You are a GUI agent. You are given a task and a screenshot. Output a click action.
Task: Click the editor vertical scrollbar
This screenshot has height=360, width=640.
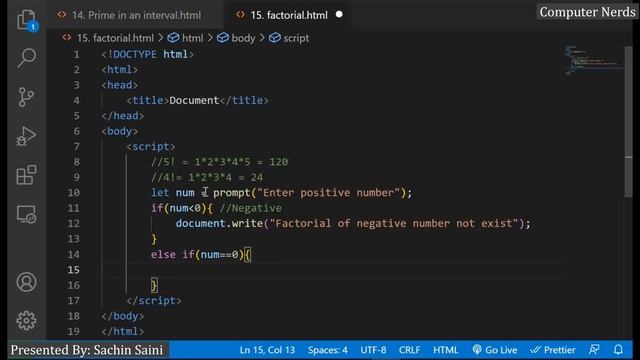629,122
